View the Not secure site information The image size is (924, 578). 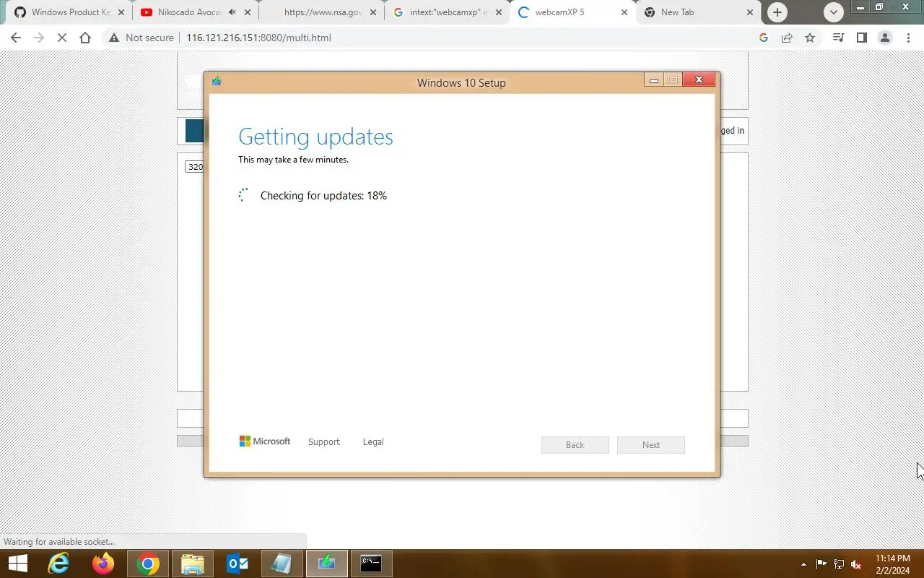point(141,38)
